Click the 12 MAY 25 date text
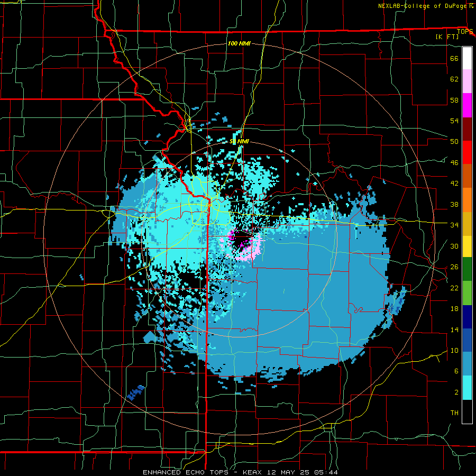 288,472
